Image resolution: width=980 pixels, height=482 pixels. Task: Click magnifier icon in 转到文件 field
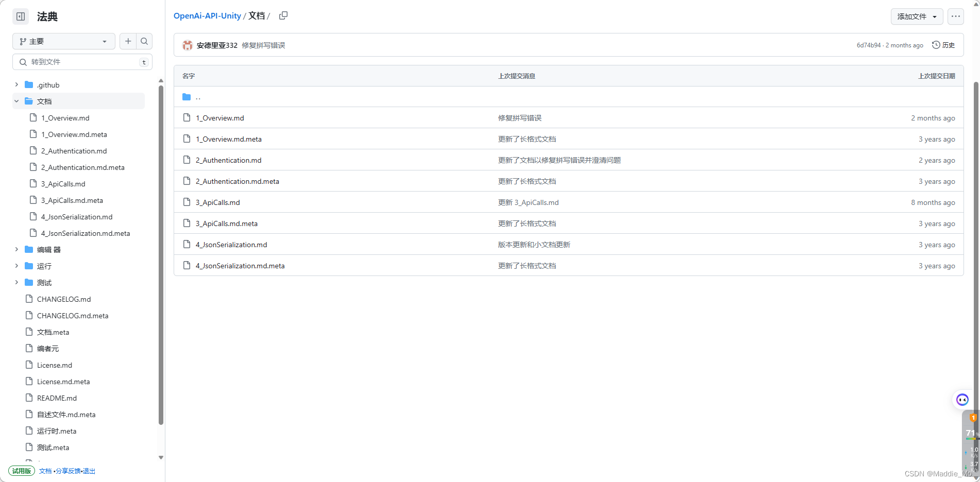23,62
